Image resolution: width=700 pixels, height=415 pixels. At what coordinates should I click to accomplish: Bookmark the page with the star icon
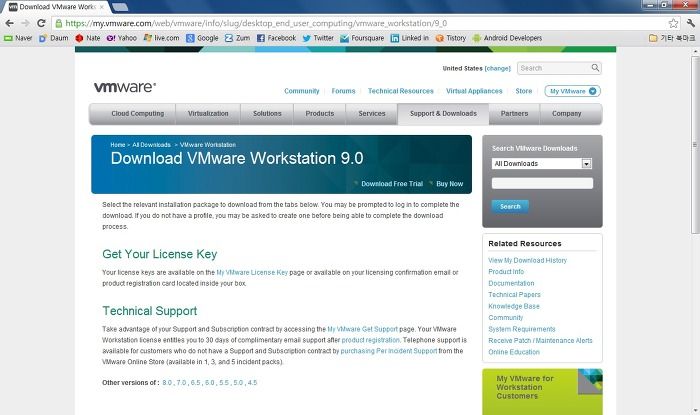pos(673,23)
